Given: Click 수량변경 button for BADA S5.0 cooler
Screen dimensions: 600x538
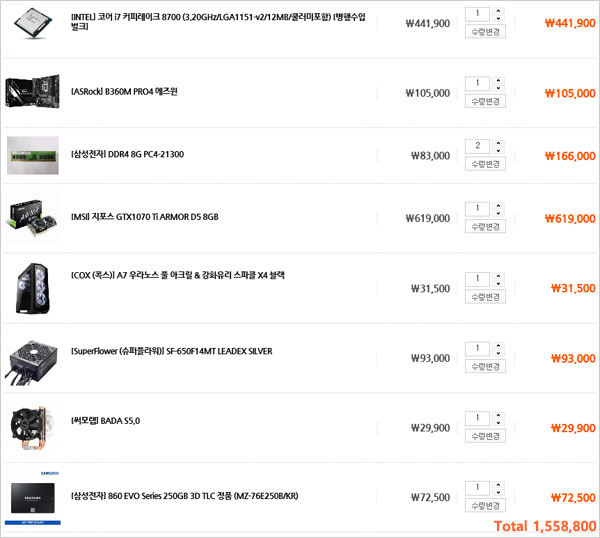Looking at the screenshot, I should coord(485,436).
